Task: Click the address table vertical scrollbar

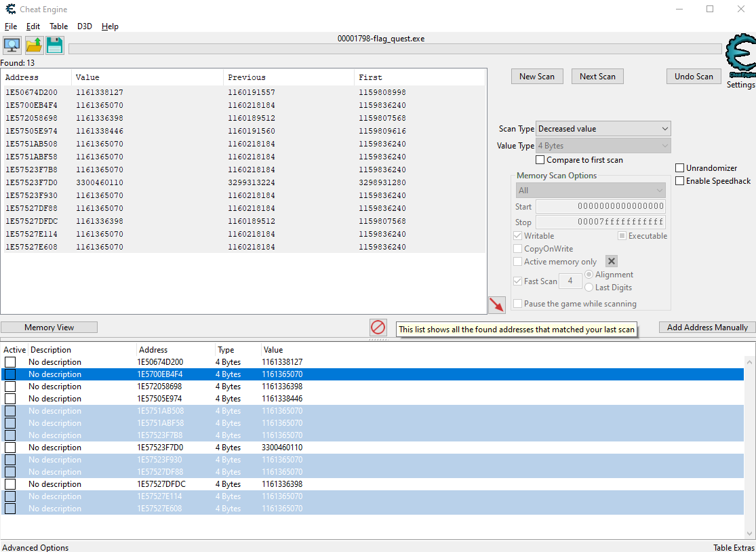Action: [750, 448]
